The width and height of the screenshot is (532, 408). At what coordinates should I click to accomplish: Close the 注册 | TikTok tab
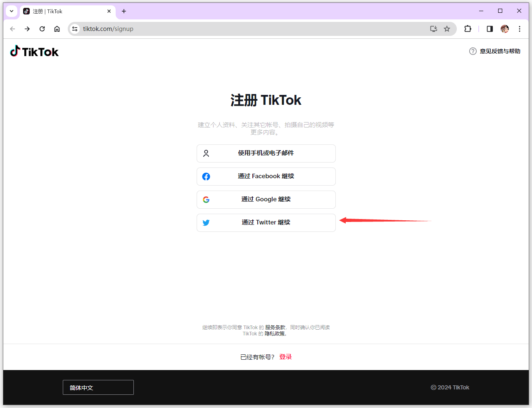(x=109, y=11)
